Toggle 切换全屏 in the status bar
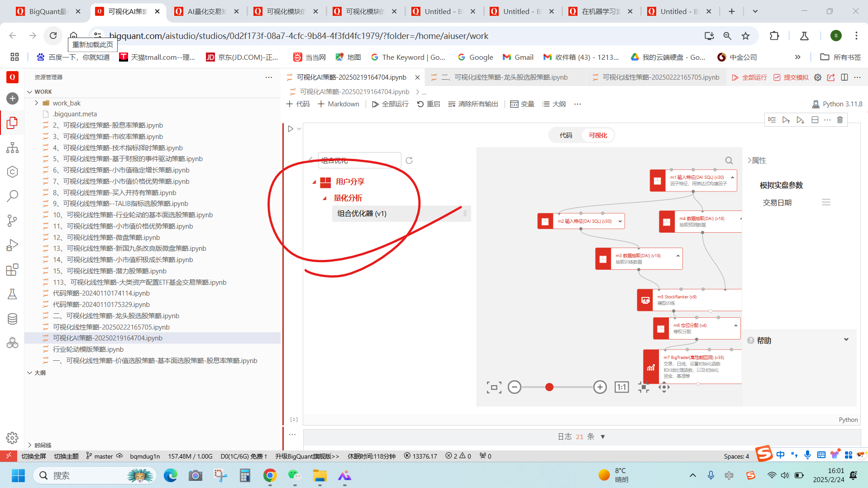This screenshot has height=488, width=868. click(x=34, y=456)
